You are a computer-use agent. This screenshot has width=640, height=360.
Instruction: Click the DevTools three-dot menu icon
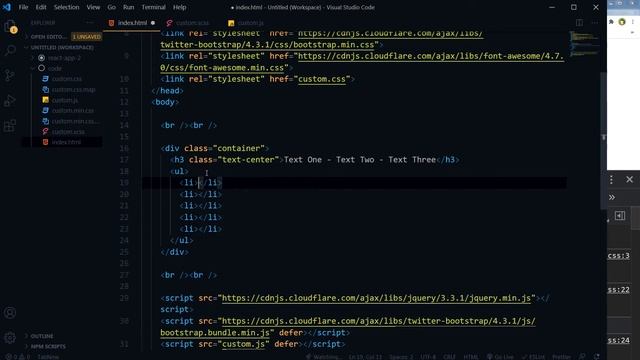(x=611, y=180)
